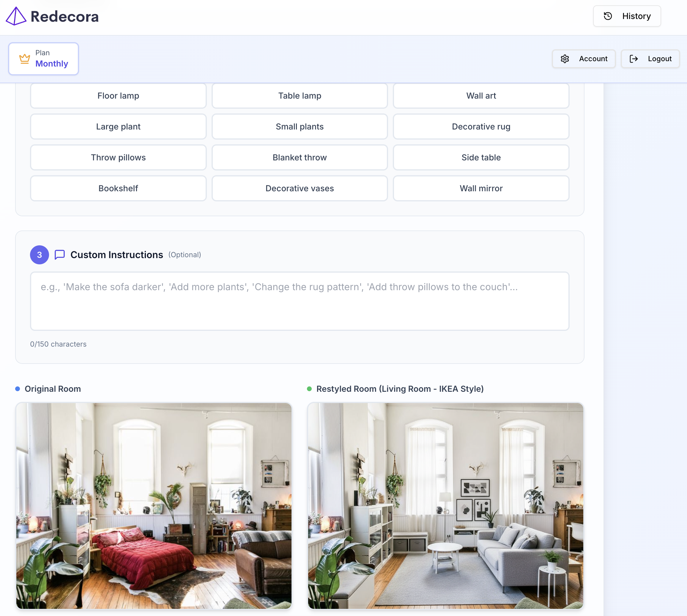Select the Throw pillows option
This screenshot has height=616, width=687.
[x=118, y=157]
